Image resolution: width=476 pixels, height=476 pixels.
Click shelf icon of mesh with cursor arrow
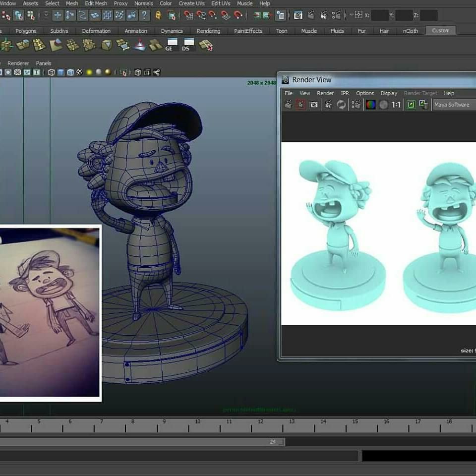(205, 45)
